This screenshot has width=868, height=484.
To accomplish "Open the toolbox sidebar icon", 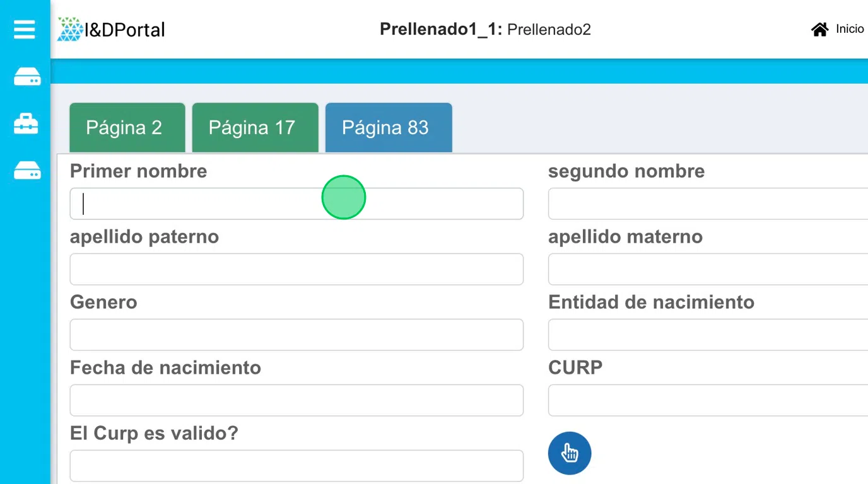I will [x=26, y=124].
